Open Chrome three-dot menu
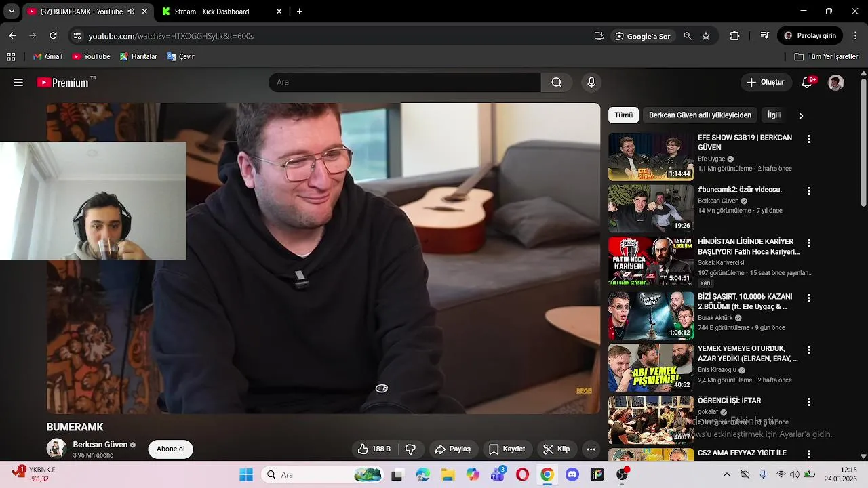The width and height of the screenshot is (868, 488). point(856,36)
